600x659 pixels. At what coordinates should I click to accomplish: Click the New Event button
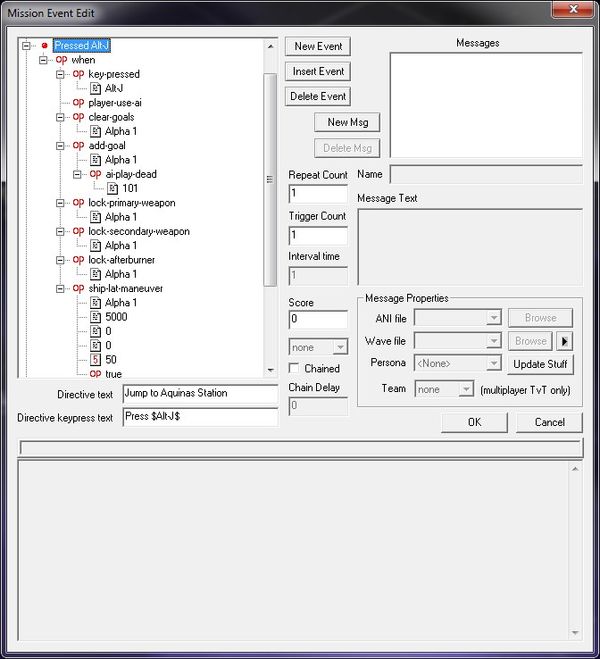point(318,47)
